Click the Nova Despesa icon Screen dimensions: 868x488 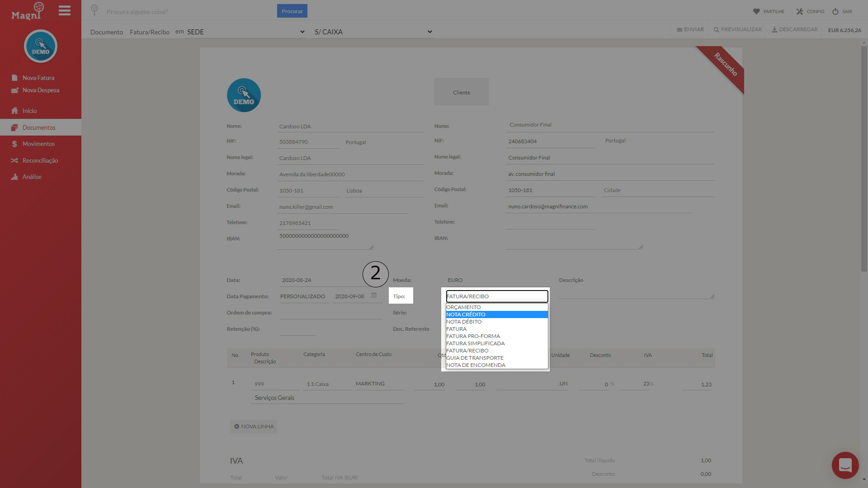[x=14, y=90]
